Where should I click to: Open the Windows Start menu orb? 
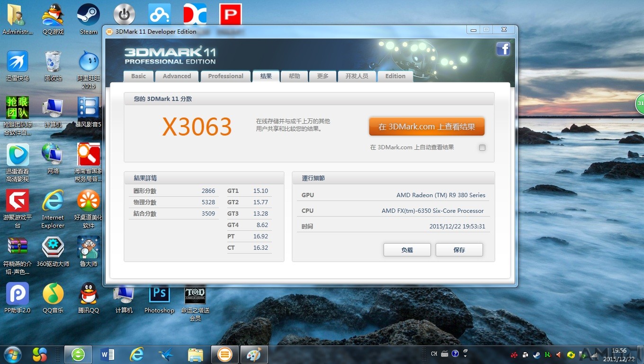coord(12,354)
